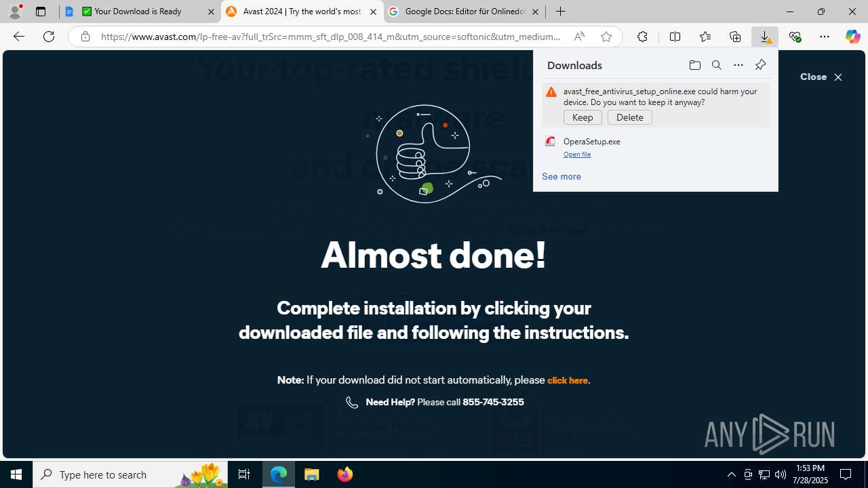The width and height of the screenshot is (868, 488).
Task: Switch to Avast 2024 tab
Action: pos(302,12)
